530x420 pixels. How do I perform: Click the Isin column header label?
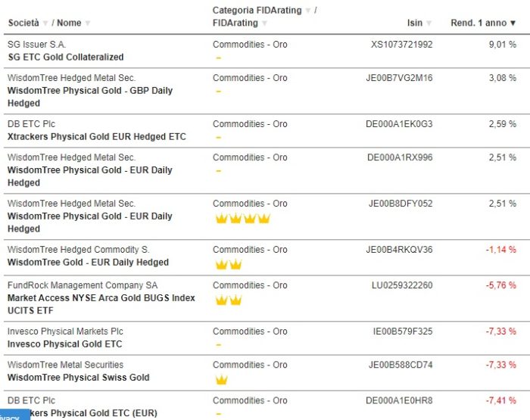[x=414, y=23]
